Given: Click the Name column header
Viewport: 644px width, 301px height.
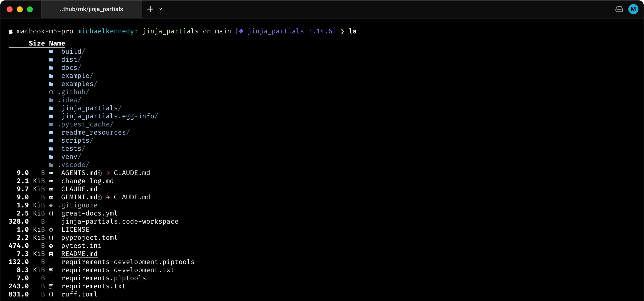Looking at the screenshot, I should point(57,43).
